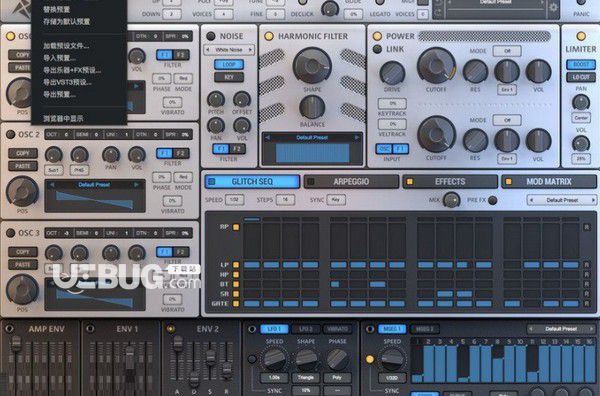Click the settings gear icon beside preset display

(553, 7)
